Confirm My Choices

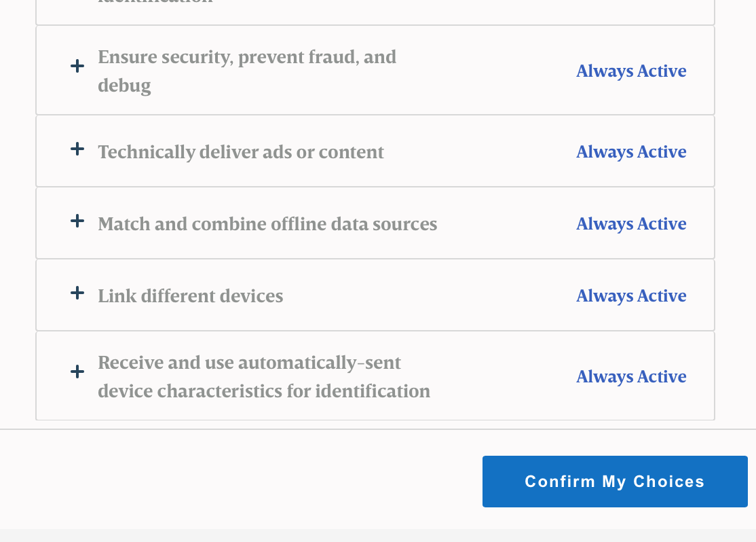tap(615, 481)
